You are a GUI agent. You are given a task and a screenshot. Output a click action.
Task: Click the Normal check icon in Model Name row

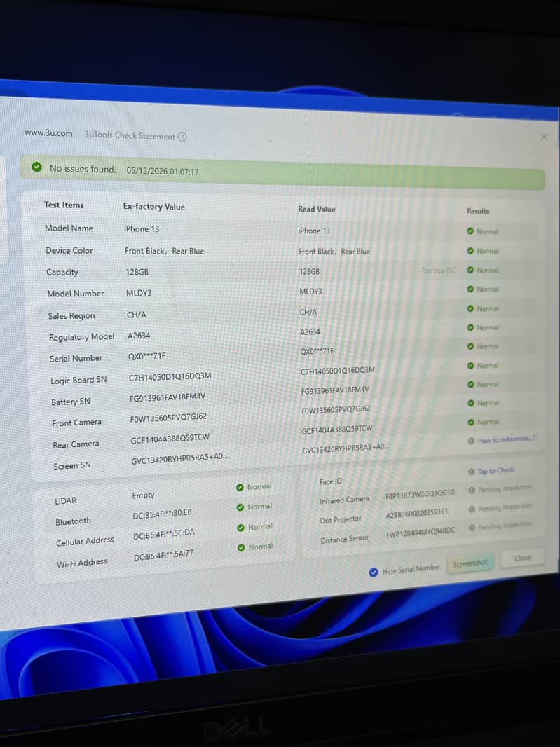coord(470,231)
